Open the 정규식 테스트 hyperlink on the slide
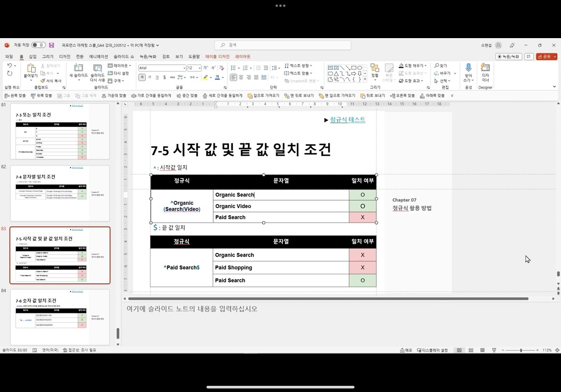This screenshot has width=561, height=392. point(348,120)
